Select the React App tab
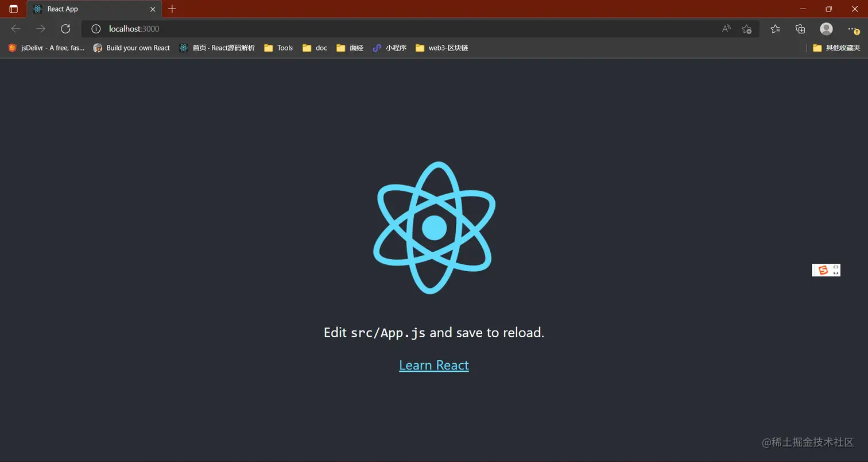This screenshot has width=868, height=462. pos(94,9)
